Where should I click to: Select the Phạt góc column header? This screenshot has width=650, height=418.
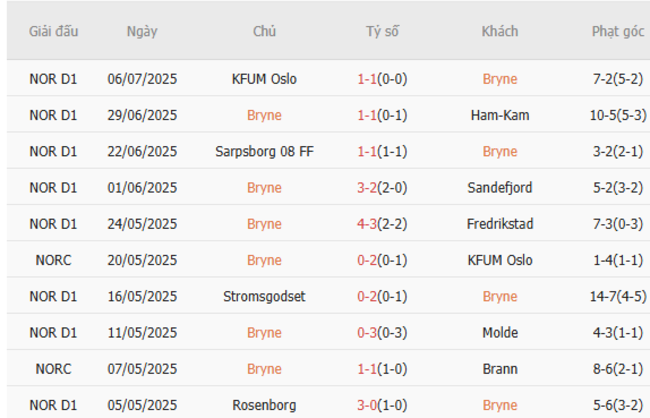(617, 31)
